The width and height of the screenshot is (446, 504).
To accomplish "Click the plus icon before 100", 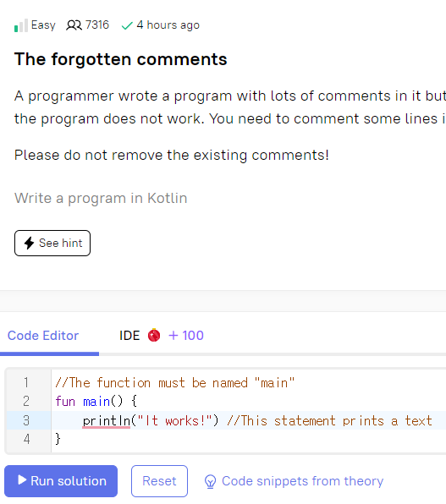I will (173, 336).
